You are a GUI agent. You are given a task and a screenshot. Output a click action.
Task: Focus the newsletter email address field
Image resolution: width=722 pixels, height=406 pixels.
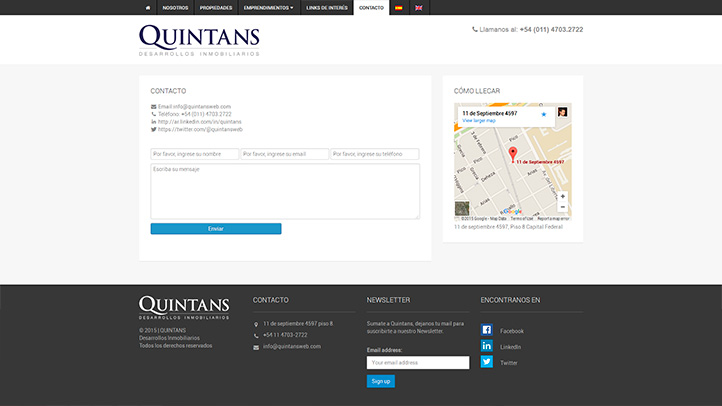(x=418, y=362)
